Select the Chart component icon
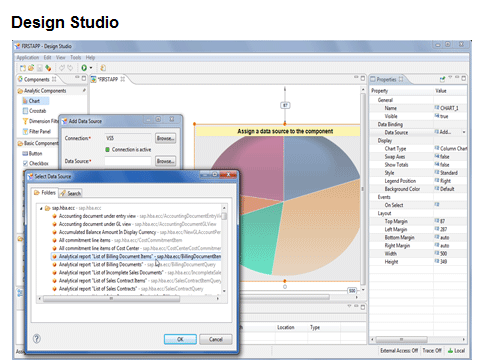The height and width of the screenshot is (360, 480). click(x=25, y=101)
